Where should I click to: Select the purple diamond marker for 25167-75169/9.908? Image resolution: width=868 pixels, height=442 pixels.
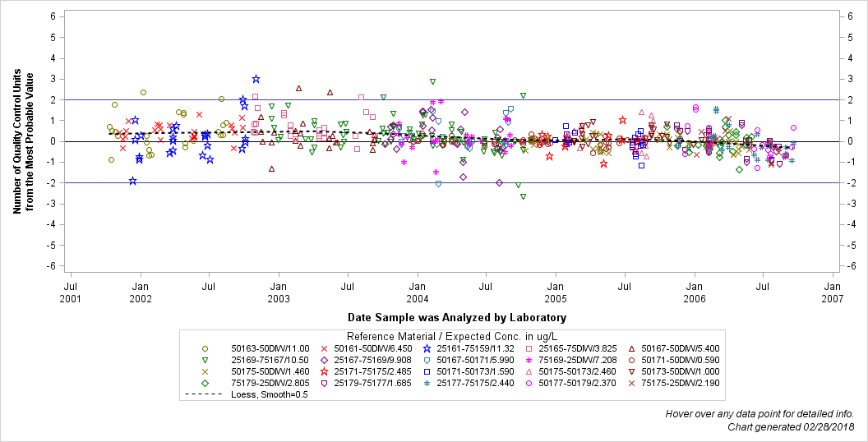[325, 360]
